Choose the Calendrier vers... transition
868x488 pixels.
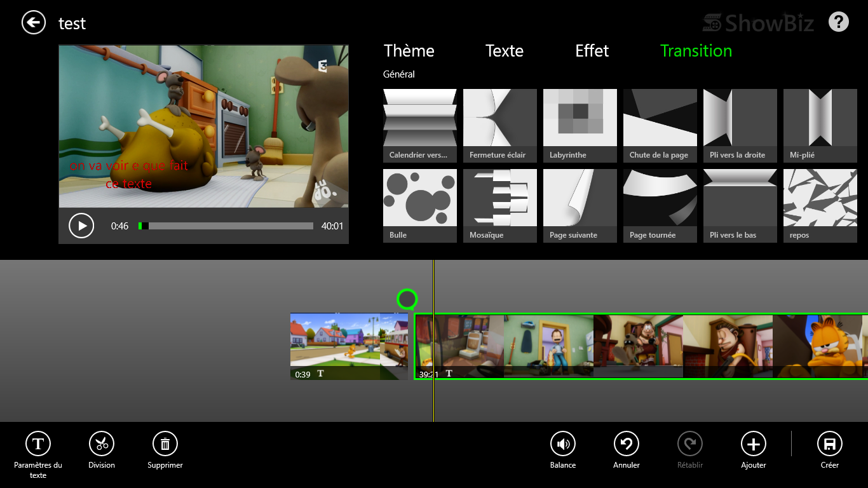[x=420, y=126]
